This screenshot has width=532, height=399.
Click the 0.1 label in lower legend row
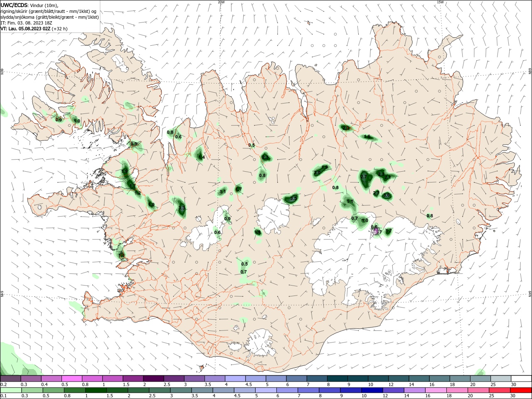(4, 396)
